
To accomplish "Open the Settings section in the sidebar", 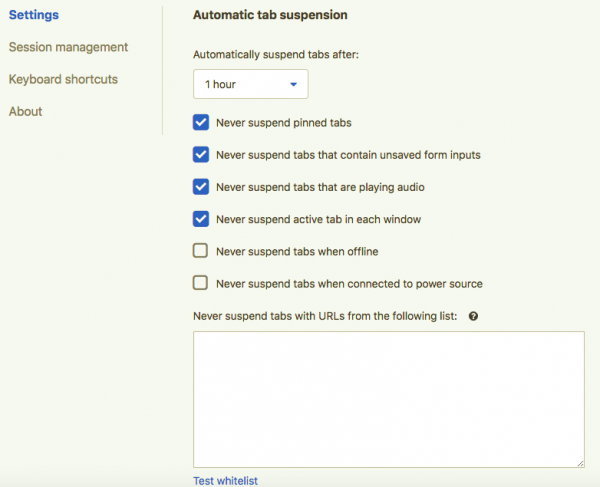I will [x=33, y=15].
